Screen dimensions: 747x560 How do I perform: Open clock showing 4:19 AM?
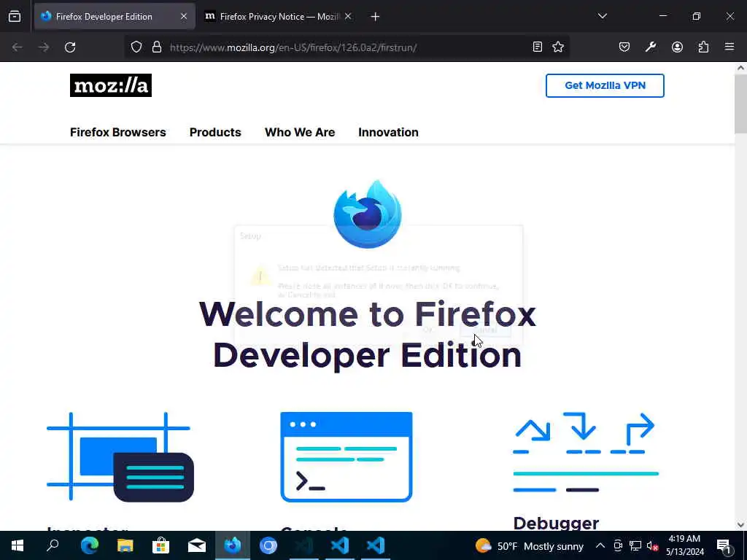(684, 545)
